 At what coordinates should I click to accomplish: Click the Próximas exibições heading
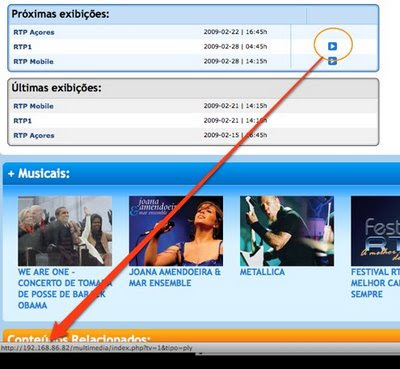60,14
